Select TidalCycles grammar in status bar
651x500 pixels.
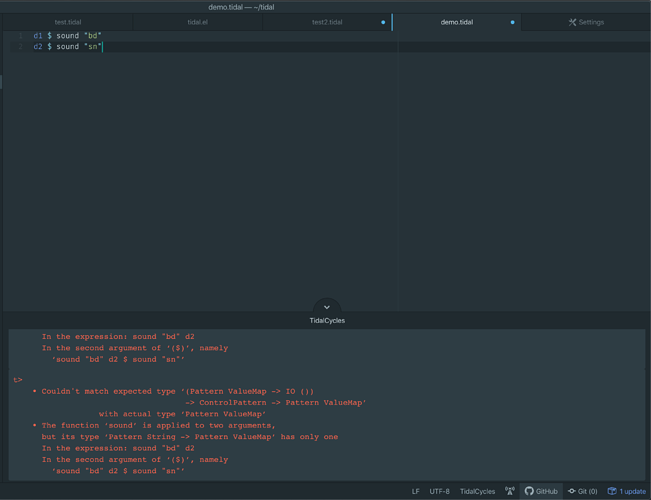pos(477,491)
